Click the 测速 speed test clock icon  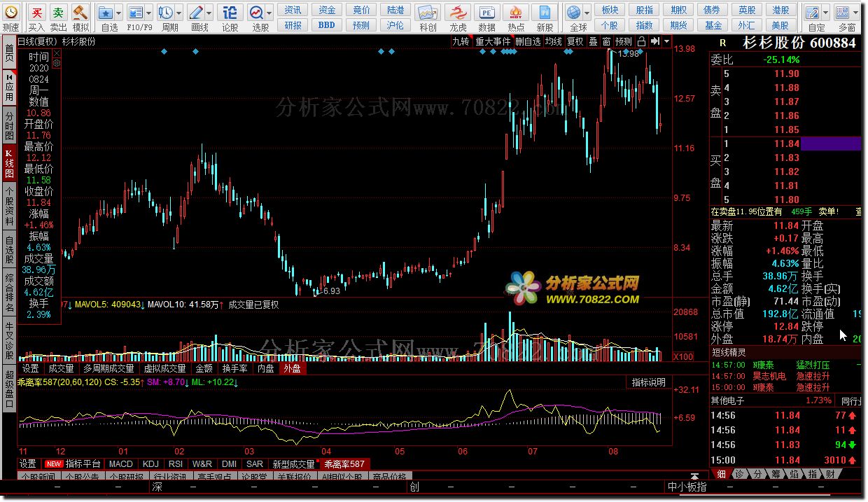tap(10, 13)
